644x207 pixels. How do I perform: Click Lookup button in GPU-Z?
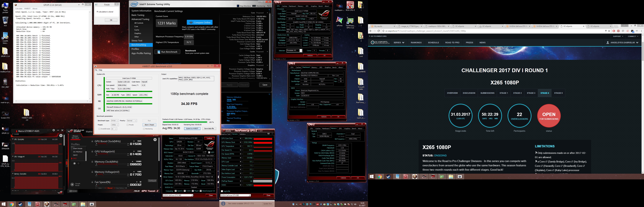click(x=209, y=138)
